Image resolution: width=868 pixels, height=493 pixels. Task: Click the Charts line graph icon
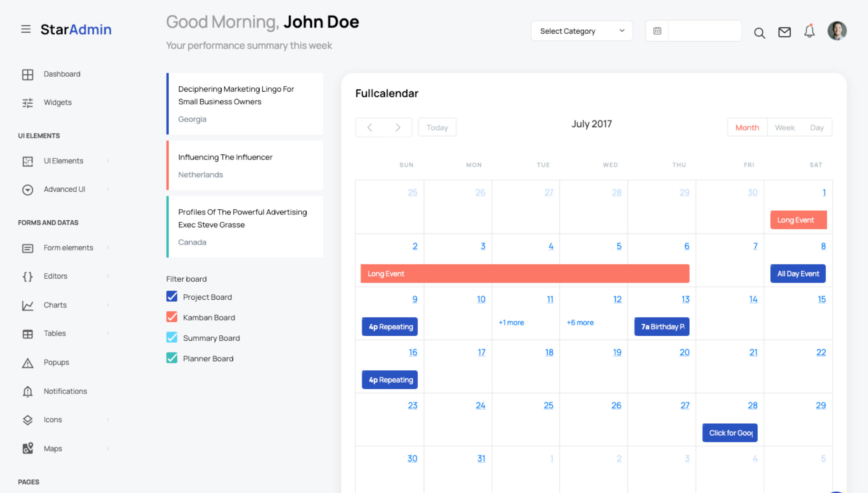tap(27, 305)
